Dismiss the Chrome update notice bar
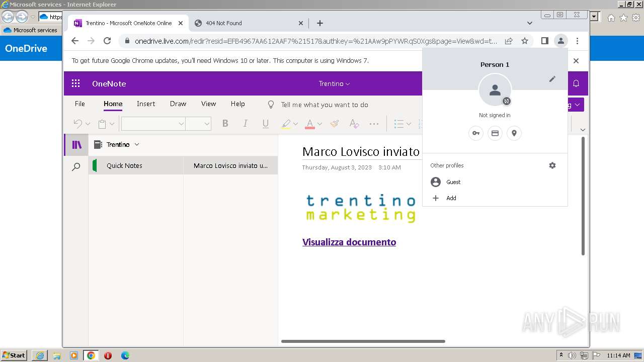 click(x=576, y=61)
